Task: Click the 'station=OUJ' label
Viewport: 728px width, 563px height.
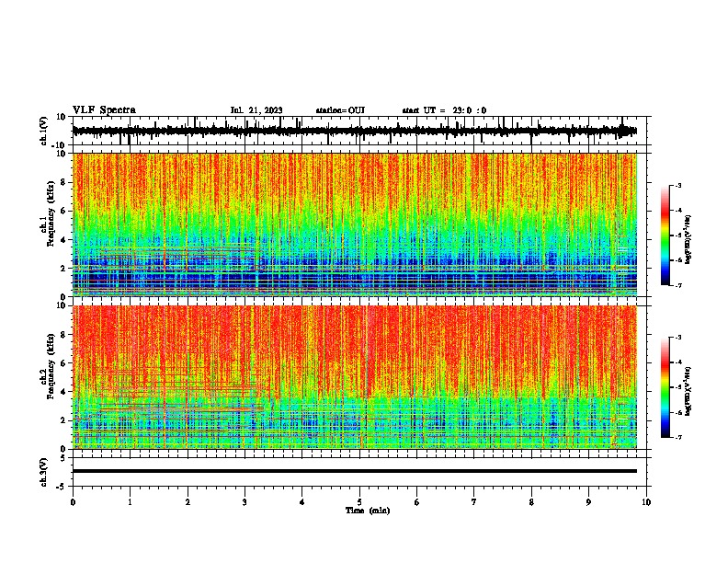Action: tap(340, 110)
